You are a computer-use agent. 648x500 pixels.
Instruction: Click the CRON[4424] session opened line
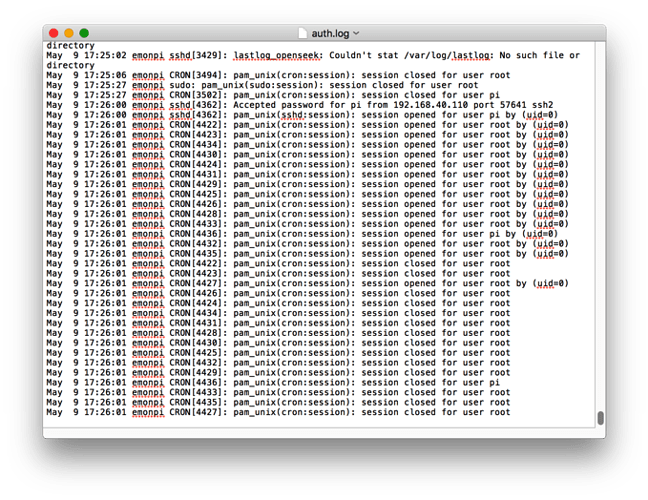tap(307, 164)
